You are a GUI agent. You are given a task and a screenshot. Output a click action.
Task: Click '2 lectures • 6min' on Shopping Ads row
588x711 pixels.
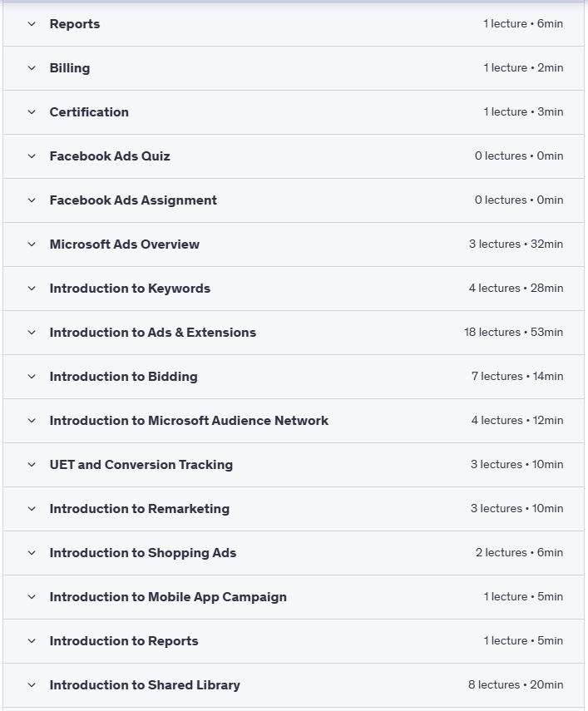point(519,553)
